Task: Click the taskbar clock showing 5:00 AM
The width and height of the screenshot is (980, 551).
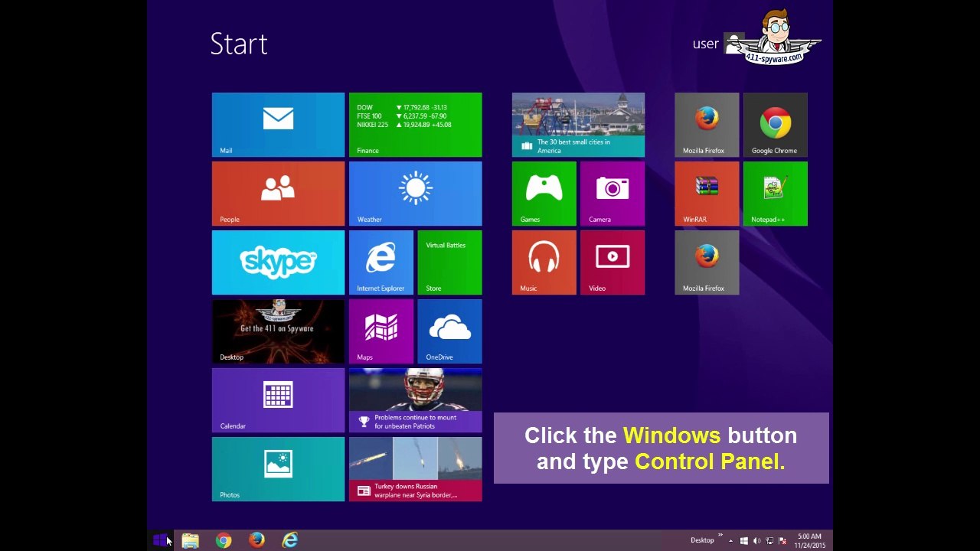Action: pos(809,541)
